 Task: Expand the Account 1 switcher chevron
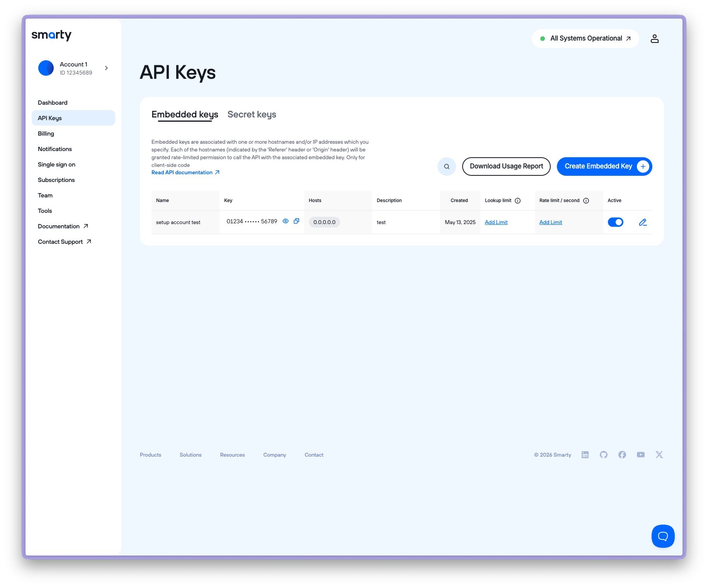[x=106, y=68]
